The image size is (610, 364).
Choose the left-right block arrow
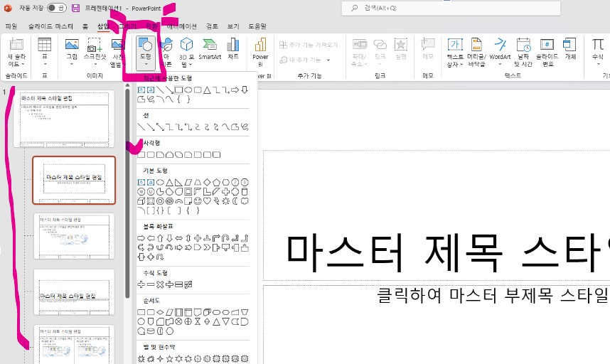tap(178, 238)
